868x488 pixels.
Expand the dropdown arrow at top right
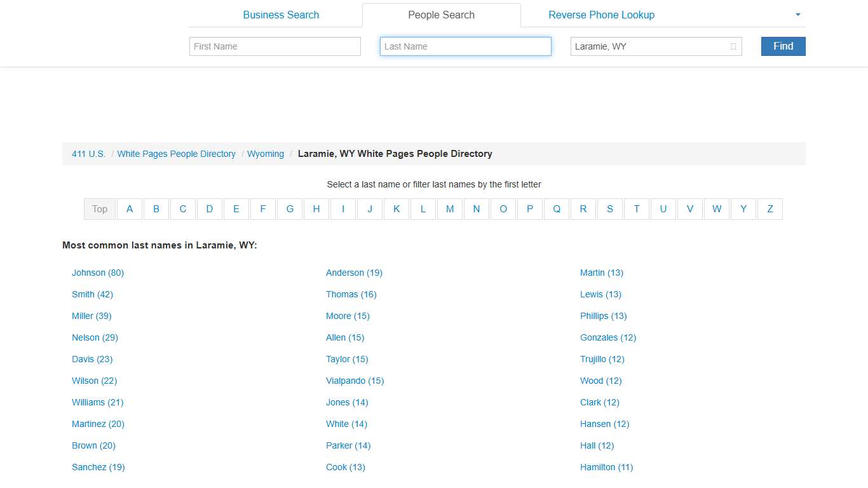click(797, 15)
